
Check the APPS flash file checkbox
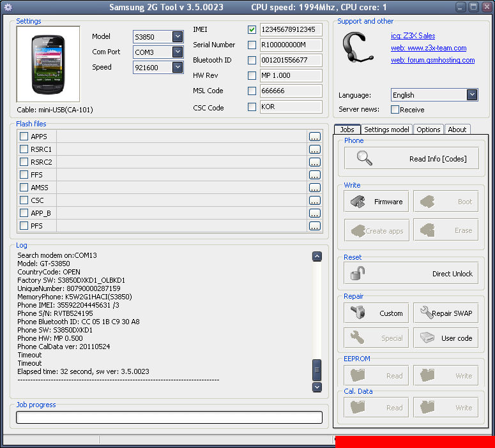pos(24,137)
